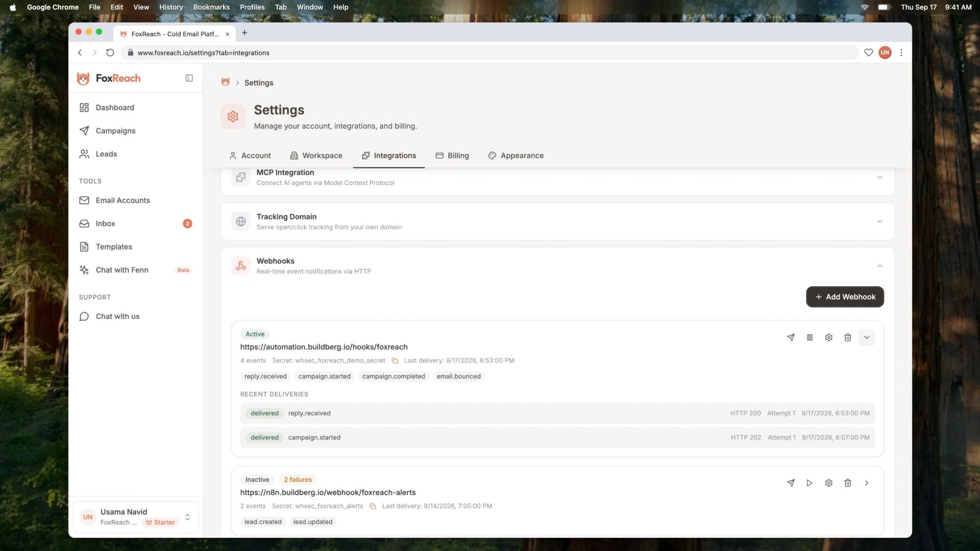Viewport: 980px width, 551px height.
Task: Click the Settings gear header icon
Action: coord(233,117)
